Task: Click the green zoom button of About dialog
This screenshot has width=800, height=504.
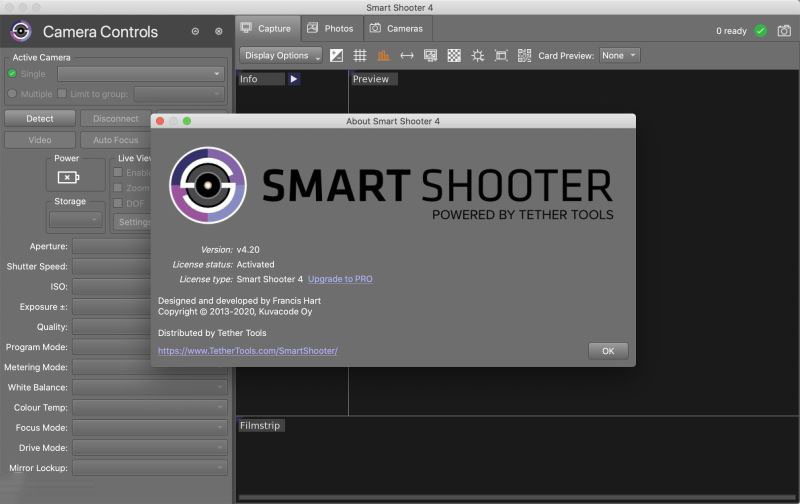Action: coord(187,121)
